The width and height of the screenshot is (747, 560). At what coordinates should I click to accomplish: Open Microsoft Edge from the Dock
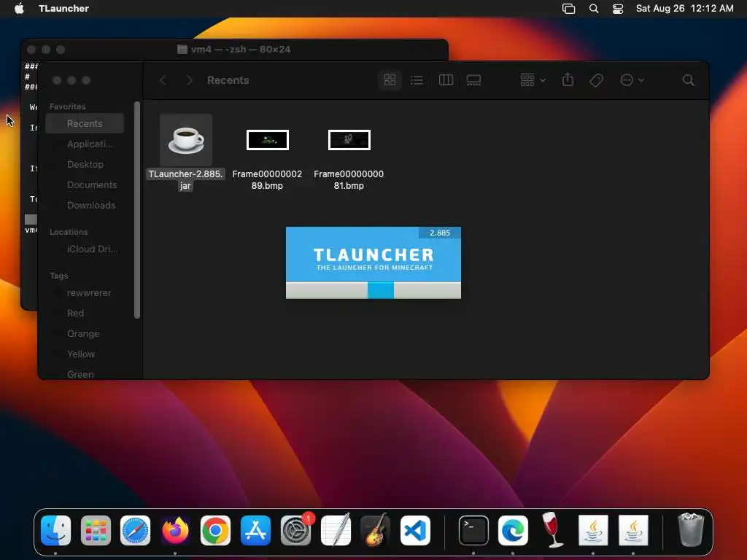(x=513, y=531)
